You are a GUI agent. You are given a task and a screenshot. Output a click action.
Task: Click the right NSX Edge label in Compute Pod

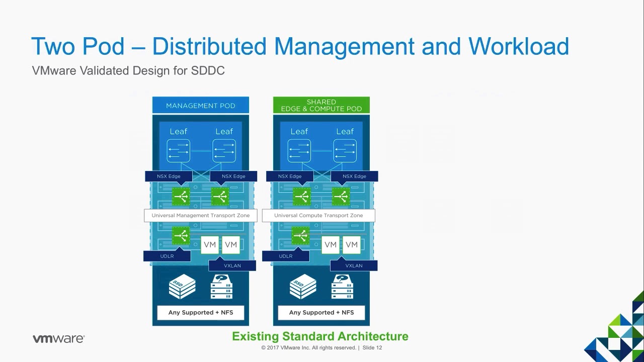pyautogui.click(x=354, y=176)
